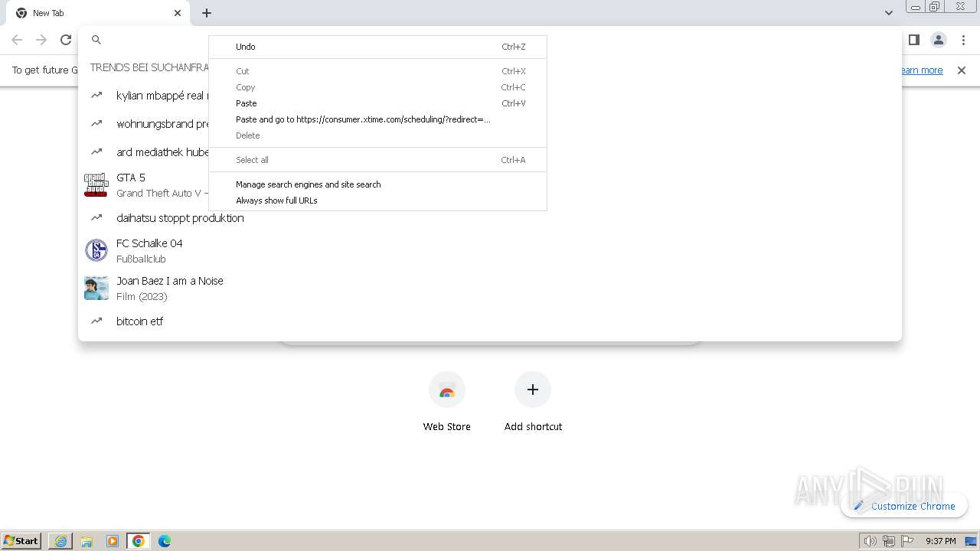The height and width of the screenshot is (551, 980).
Task: Follow the Learn more link
Action: (921, 70)
